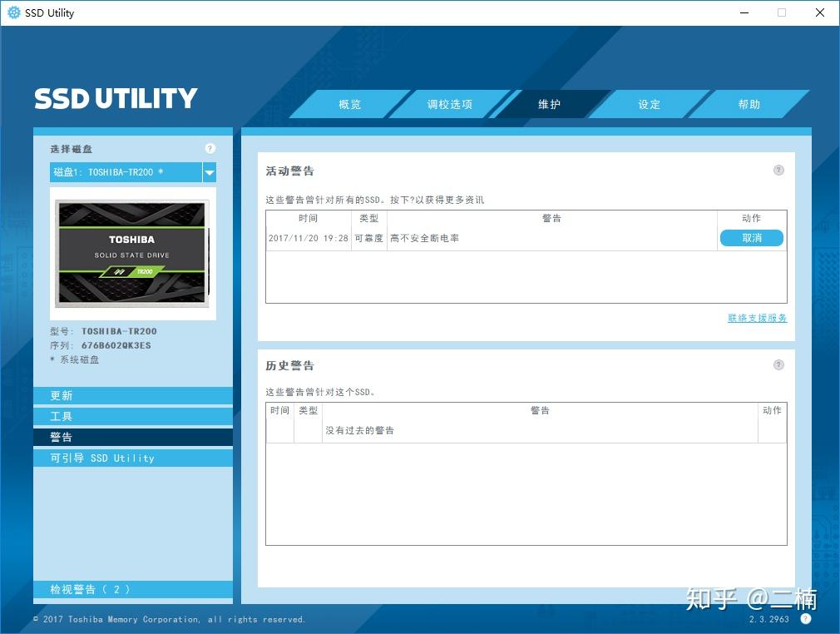This screenshot has height=634, width=840.
Task: Open help icon beside version 2.3.2963
Action: click(x=805, y=619)
